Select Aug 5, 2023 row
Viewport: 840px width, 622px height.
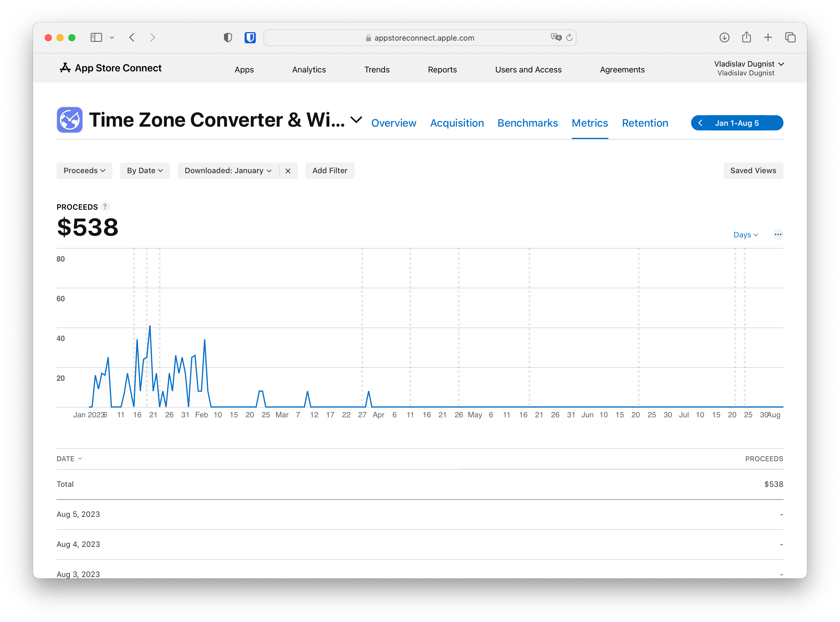[x=420, y=514]
